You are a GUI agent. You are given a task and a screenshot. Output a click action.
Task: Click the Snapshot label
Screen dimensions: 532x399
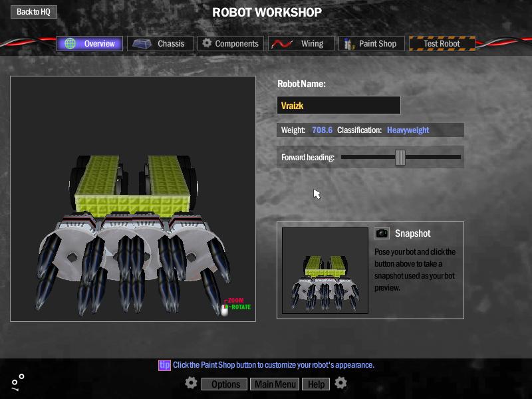click(412, 233)
